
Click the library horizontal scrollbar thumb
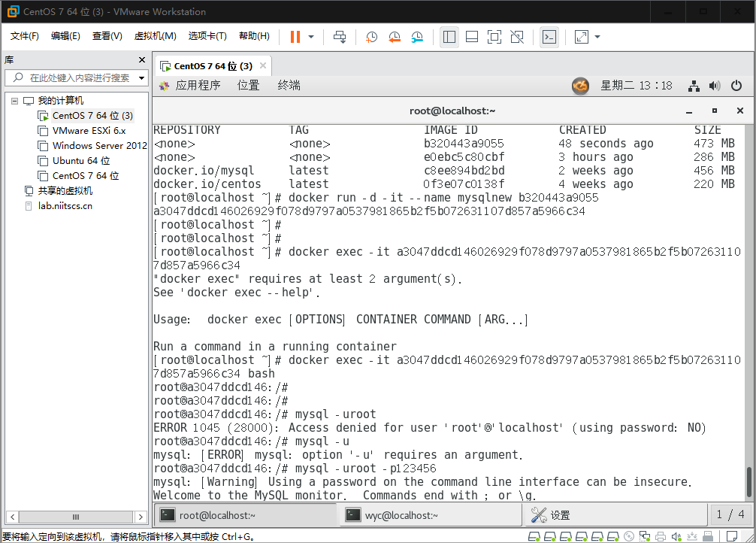[76, 517]
